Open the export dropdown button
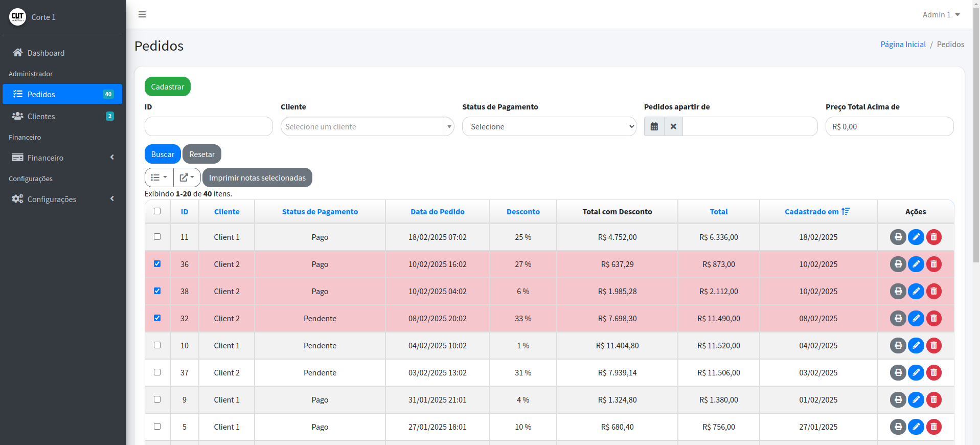Screen dimensions: 980x445 (x=187, y=177)
